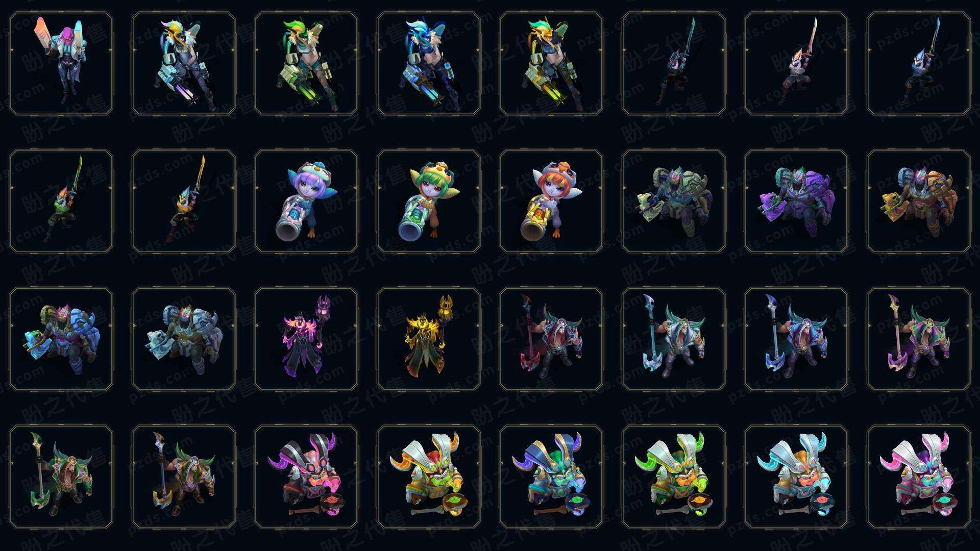Select the blue mech brute with pink accents

(61, 339)
